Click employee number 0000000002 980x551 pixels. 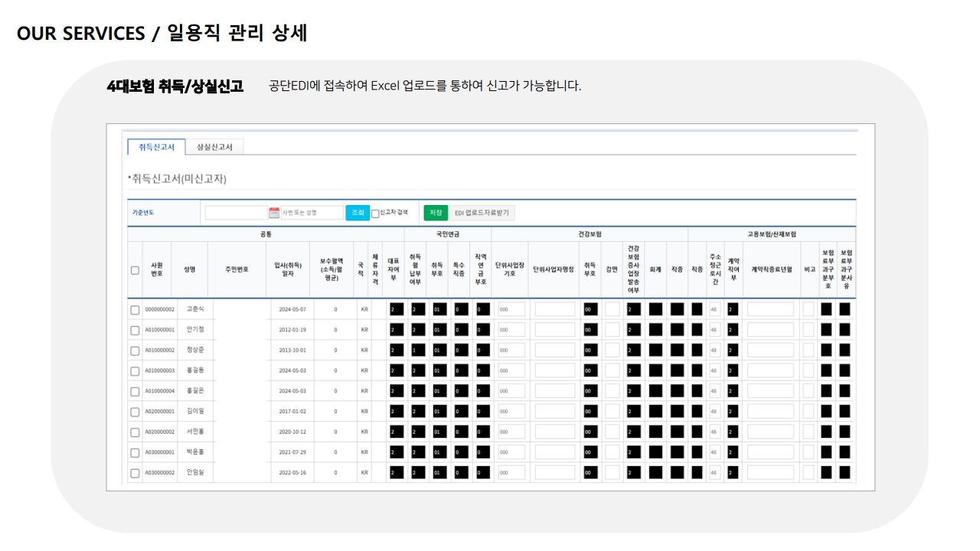pos(160,310)
